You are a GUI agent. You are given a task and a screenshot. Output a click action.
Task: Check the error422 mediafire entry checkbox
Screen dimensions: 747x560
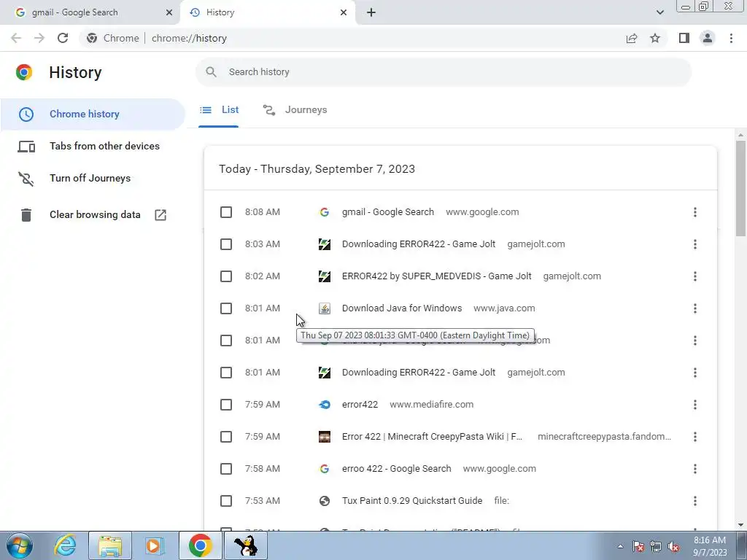(x=226, y=405)
